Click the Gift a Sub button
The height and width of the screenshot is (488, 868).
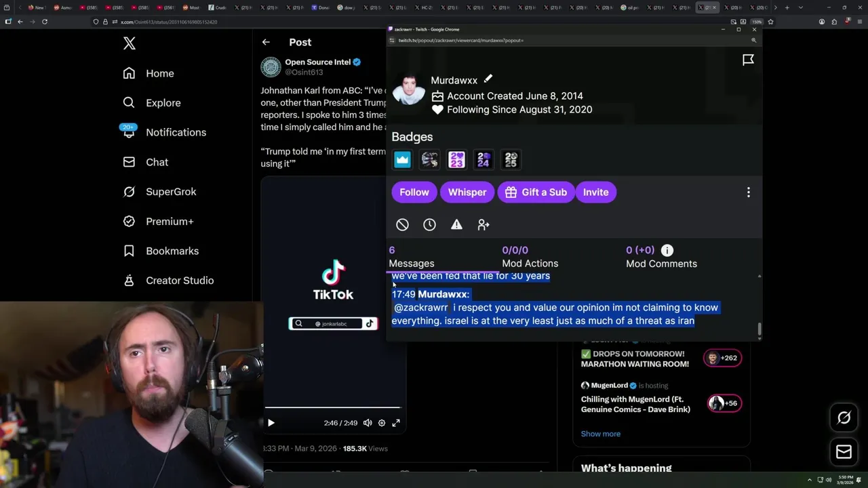(x=536, y=192)
